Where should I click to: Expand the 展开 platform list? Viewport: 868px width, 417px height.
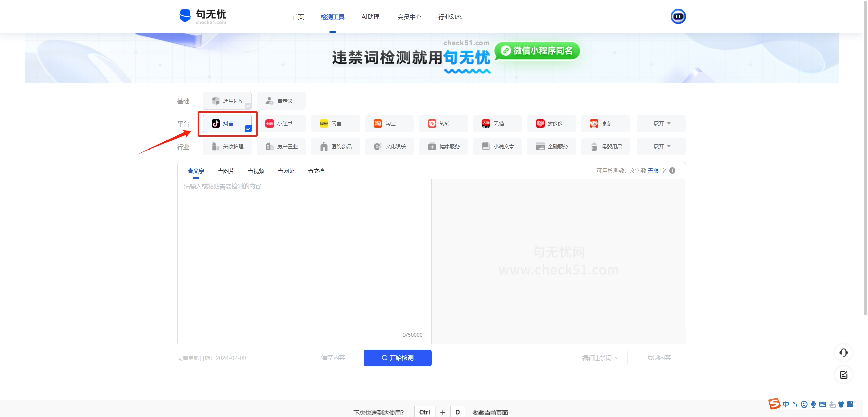[x=661, y=123]
